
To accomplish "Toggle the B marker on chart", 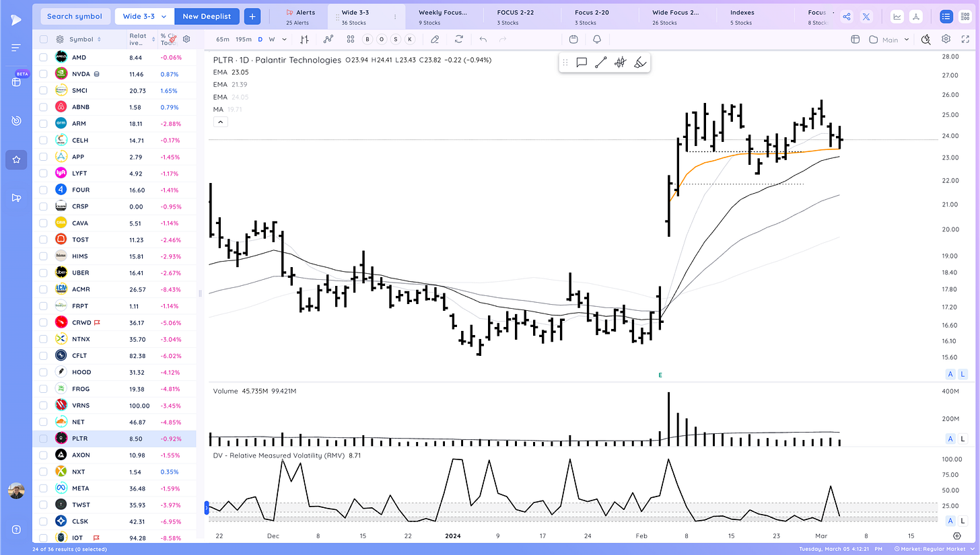I will [367, 40].
